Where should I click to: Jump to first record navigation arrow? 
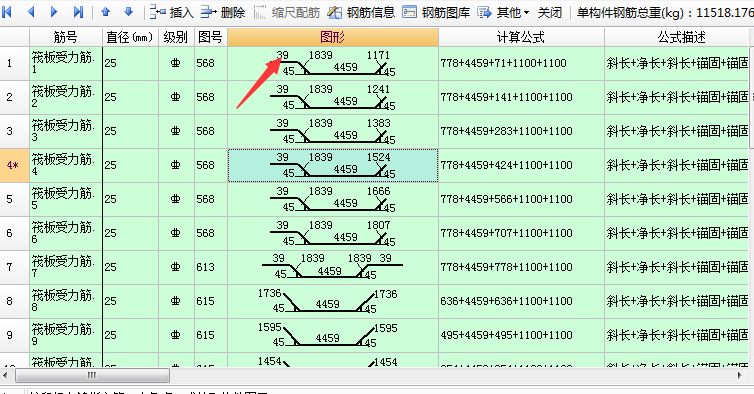(x=7, y=12)
